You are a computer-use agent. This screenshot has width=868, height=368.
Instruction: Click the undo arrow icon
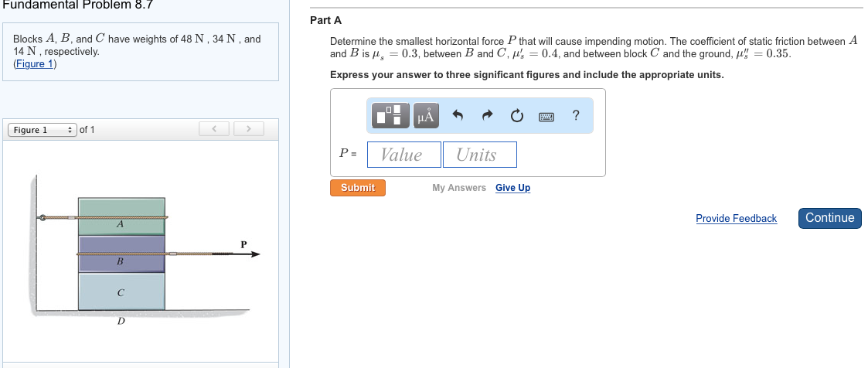click(458, 116)
